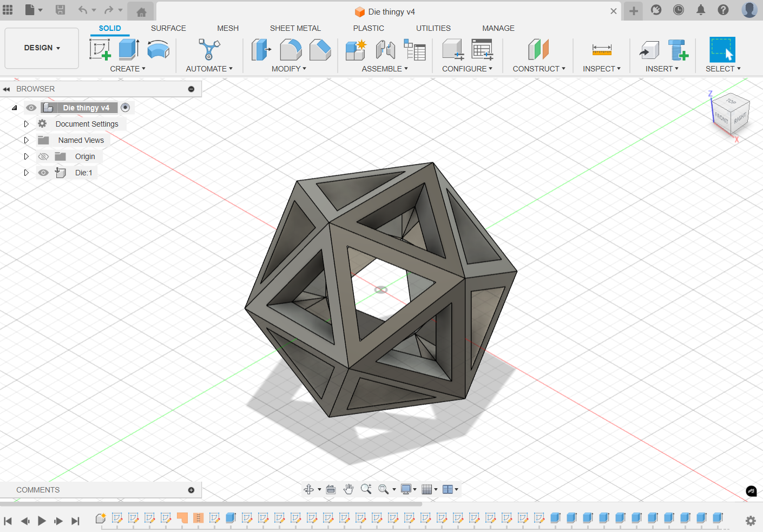This screenshot has width=763, height=532.
Task: Open timeline settings gear
Action: point(751,521)
